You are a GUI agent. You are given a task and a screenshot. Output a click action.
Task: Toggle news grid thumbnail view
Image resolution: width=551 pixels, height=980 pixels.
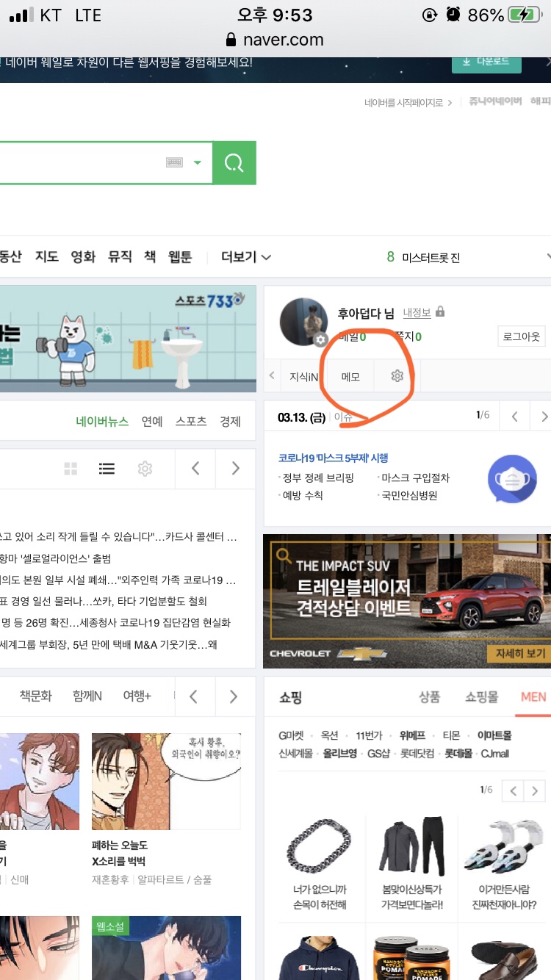pos(71,469)
